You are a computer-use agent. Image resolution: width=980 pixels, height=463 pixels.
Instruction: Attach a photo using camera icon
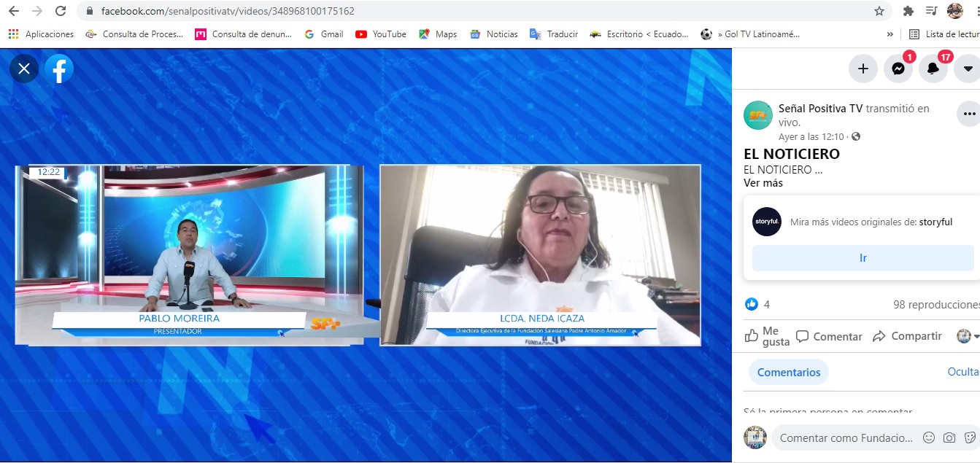949,437
